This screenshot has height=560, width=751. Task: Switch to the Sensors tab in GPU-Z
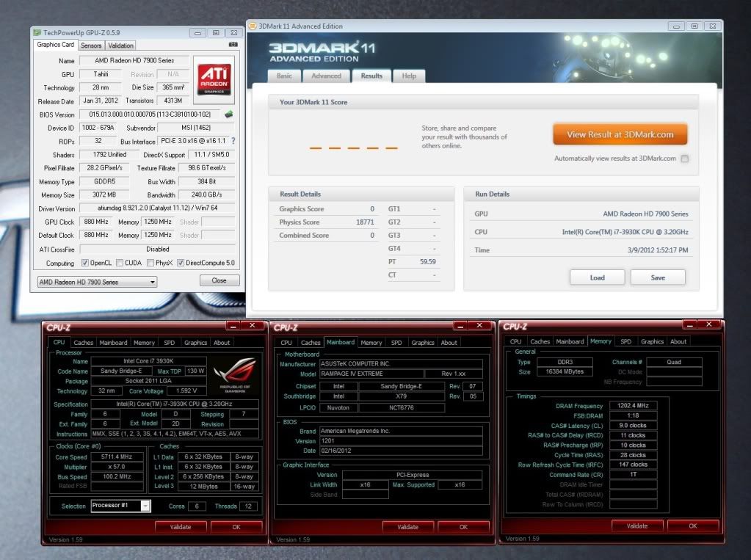(x=91, y=46)
